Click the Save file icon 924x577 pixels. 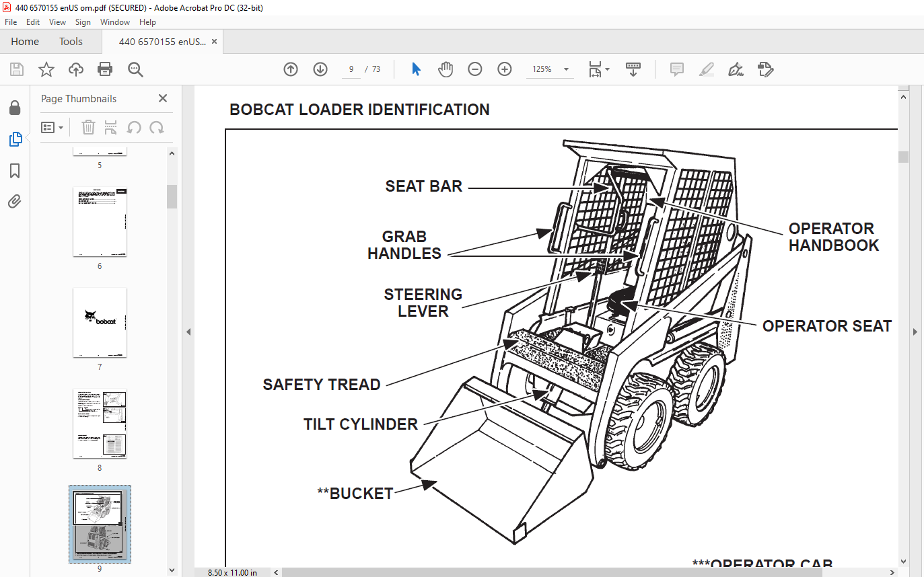[x=17, y=69]
